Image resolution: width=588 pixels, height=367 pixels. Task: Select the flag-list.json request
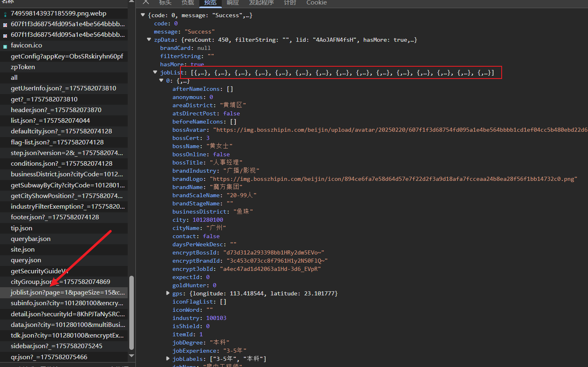pyautogui.click(x=64, y=142)
